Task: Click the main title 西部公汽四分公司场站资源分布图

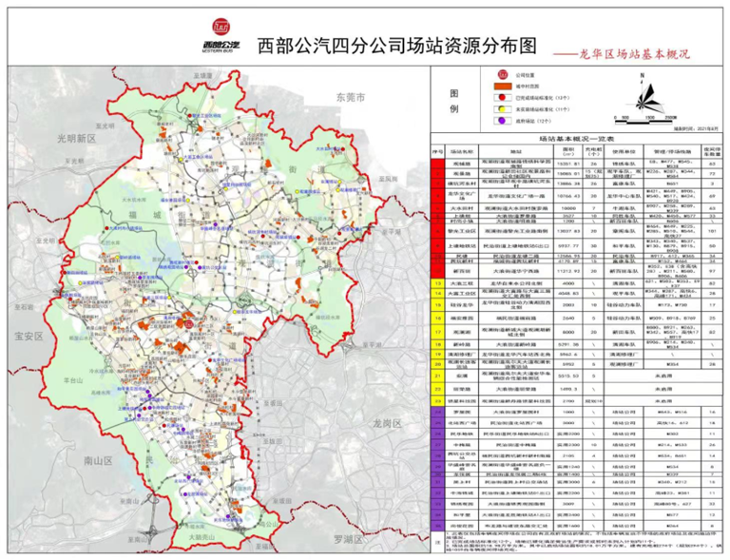Action: 397,46
